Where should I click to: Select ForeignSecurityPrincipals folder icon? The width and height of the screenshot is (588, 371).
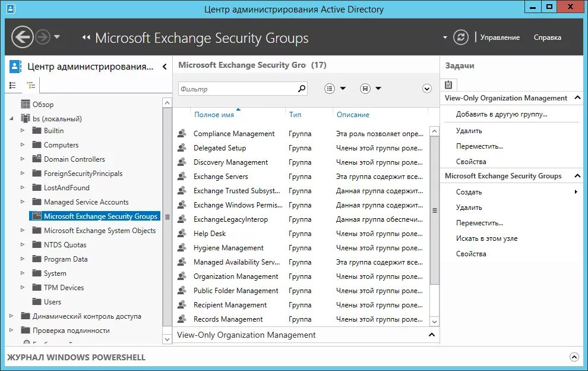click(37, 173)
